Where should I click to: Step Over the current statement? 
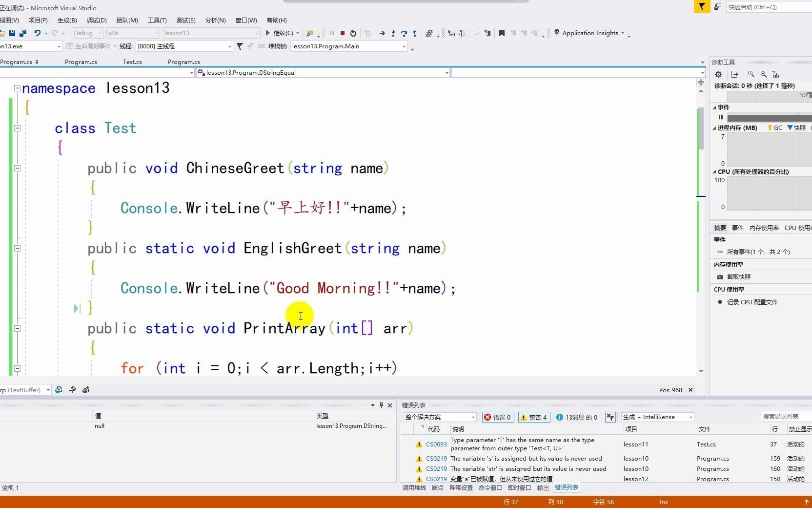pos(404,33)
